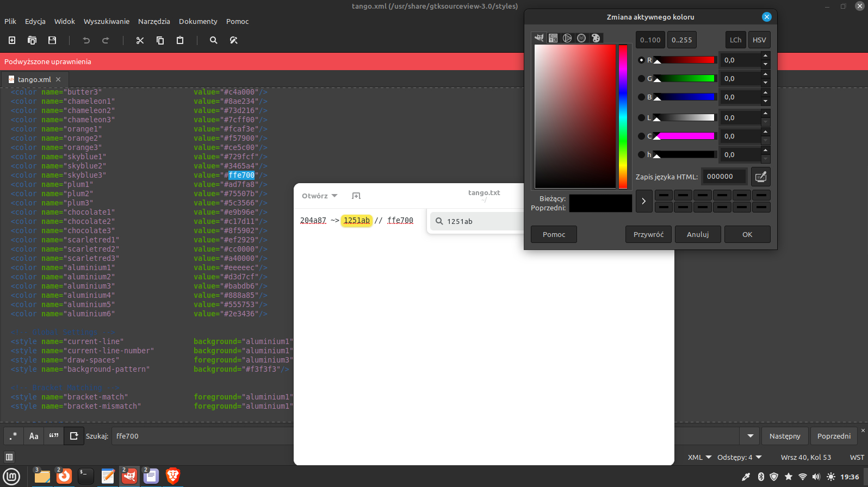868x487 pixels.
Task: Select the L lightness channel radio button
Action: point(641,118)
